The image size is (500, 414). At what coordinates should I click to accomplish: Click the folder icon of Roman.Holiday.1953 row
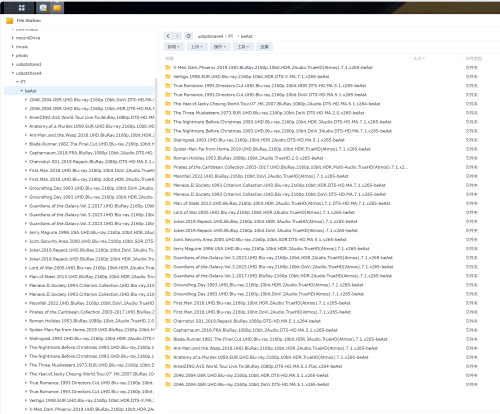pos(168,158)
